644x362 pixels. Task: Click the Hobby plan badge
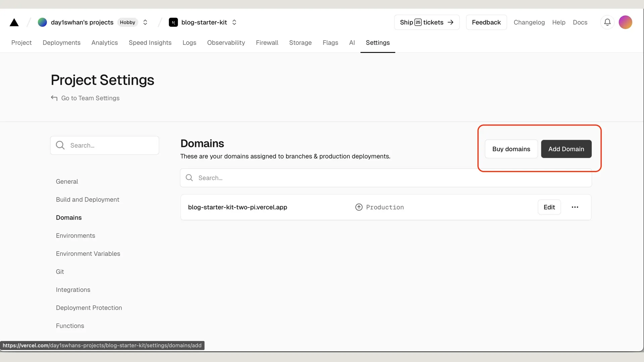coord(127,22)
